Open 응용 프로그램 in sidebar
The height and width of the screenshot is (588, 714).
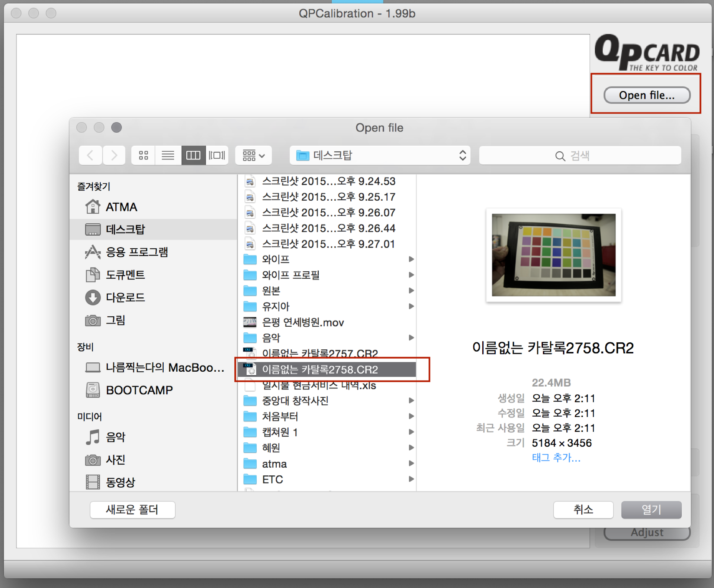coord(136,252)
